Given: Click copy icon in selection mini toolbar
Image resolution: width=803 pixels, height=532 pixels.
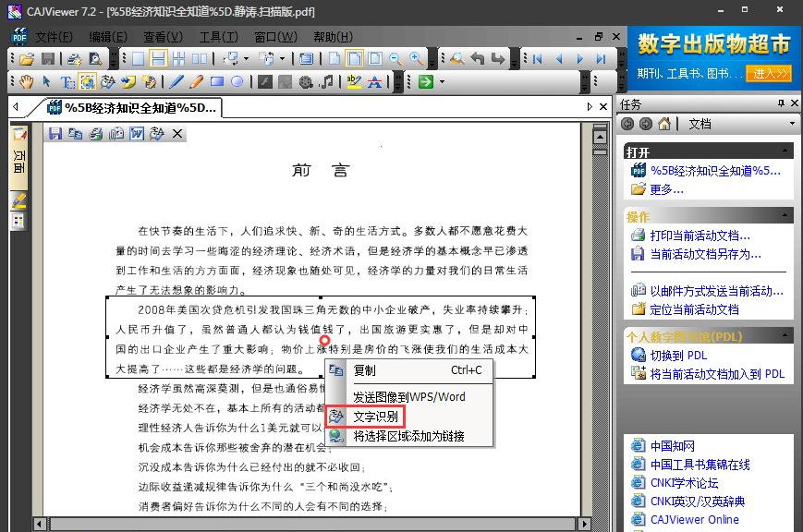Looking at the screenshot, I should pyautogui.click(x=75, y=134).
